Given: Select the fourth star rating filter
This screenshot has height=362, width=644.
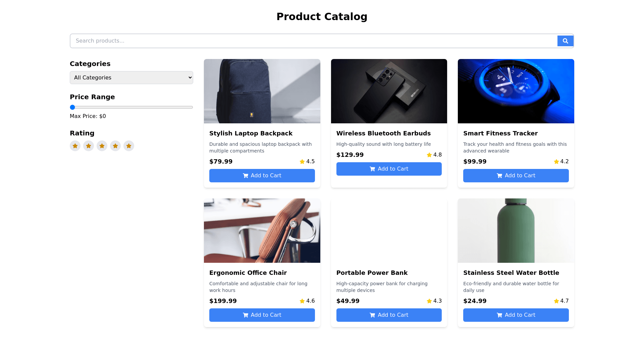Looking at the screenshot, I should pos(115,146).
